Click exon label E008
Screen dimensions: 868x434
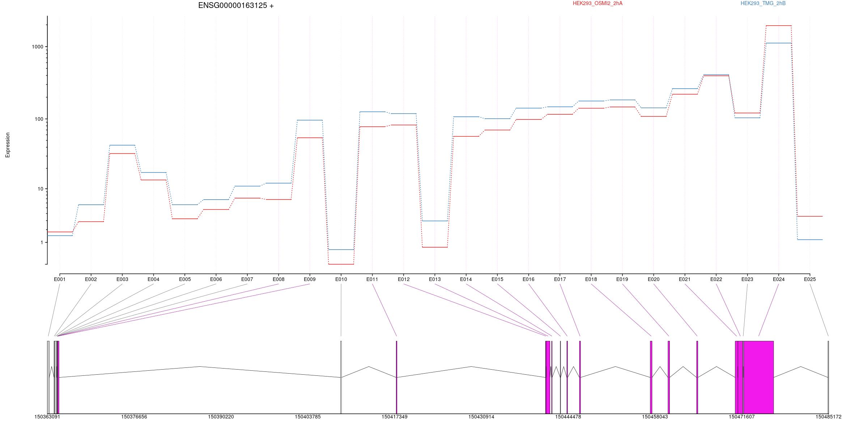pyautogui.click(x=278, y=279)
